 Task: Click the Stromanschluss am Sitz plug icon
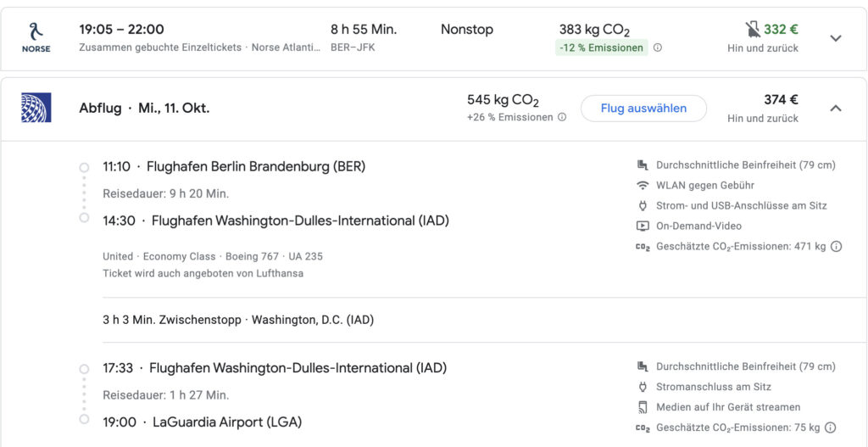643,387
